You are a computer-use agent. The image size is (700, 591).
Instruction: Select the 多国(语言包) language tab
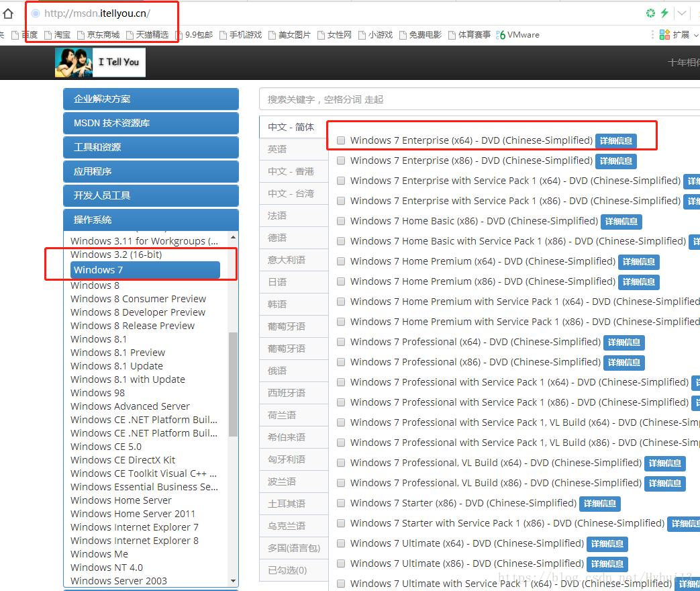pyautogui.click(x=293, y=548)
